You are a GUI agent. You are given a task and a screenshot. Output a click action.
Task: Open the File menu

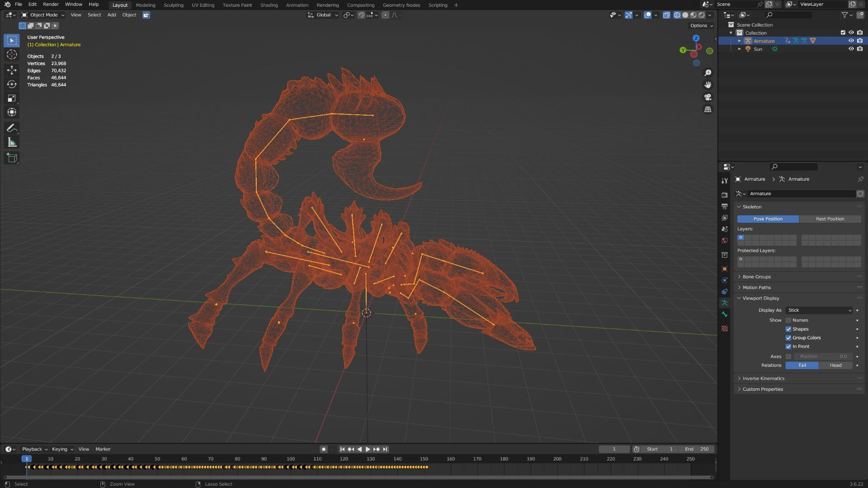coord(19,5)
